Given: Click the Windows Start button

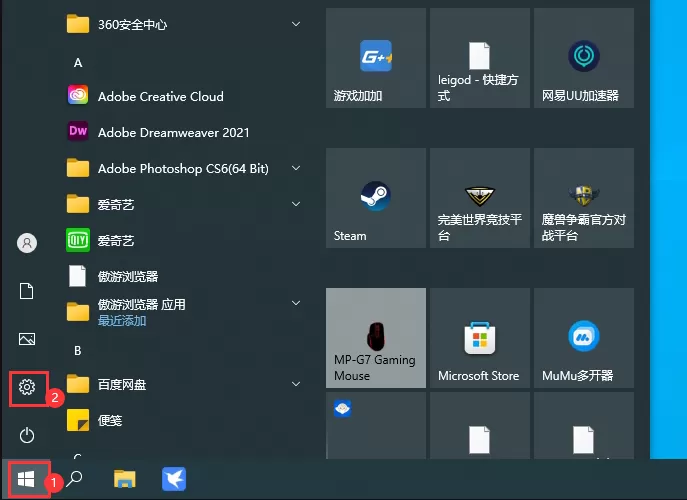Looking at the screenshot, I should coord(26,479).
